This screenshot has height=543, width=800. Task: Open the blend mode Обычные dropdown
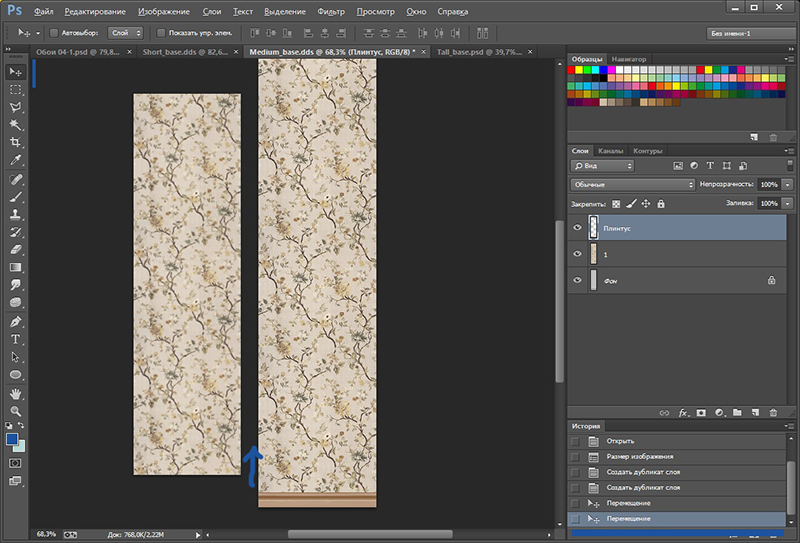pyautogui.click(x=633, y=185)
